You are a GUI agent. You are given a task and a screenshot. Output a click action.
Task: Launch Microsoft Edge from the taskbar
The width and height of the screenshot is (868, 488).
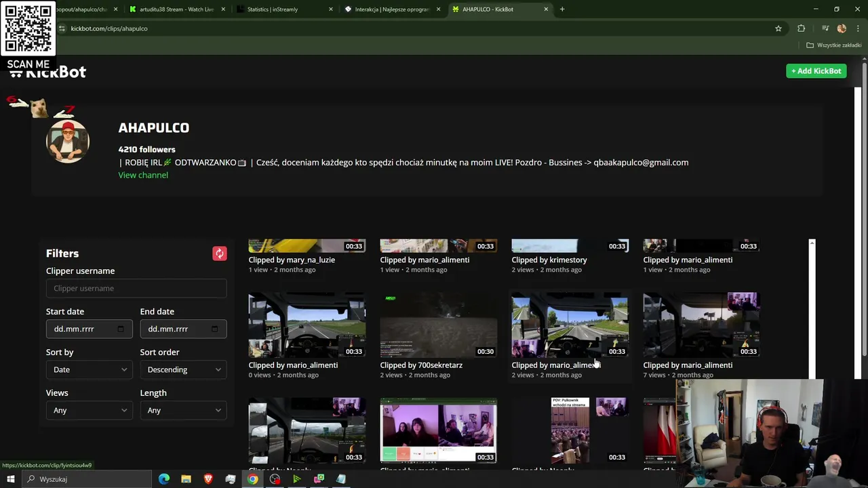(x=164, y=479)
